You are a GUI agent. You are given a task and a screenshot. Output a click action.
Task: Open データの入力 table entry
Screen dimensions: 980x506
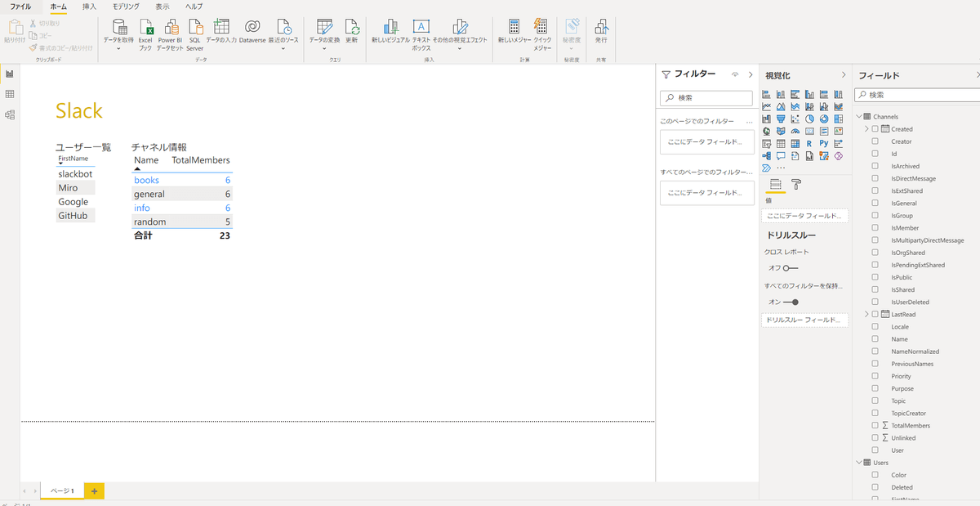click(x=220, y=30)
